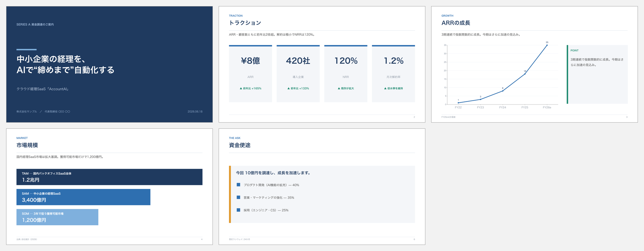
Task: Select the '120%' NRR value
Action: coord(346,61)
